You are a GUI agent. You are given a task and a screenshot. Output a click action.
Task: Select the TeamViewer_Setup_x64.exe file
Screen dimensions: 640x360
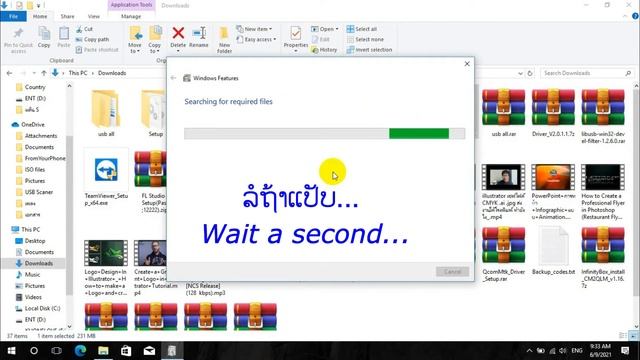(106, 177)
